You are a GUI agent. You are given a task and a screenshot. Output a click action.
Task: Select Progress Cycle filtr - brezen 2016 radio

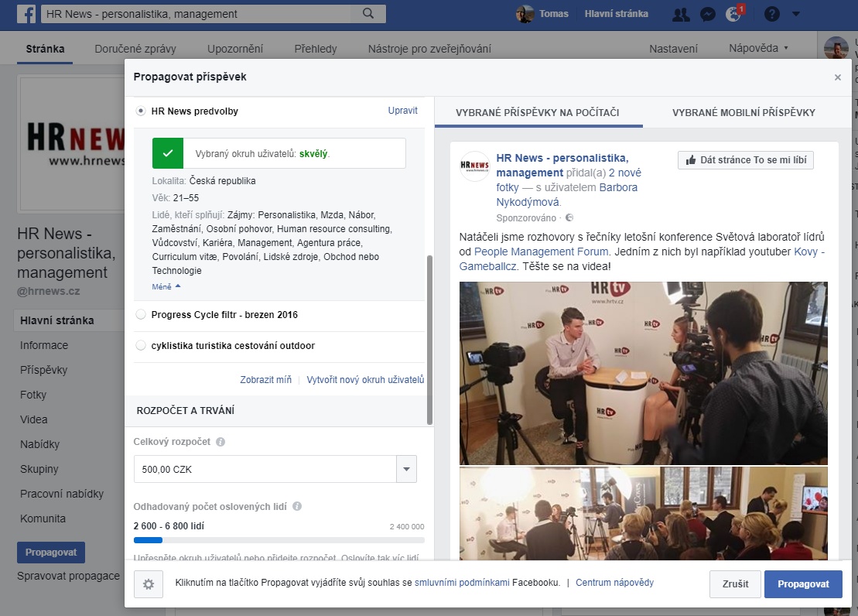[141, 314]
